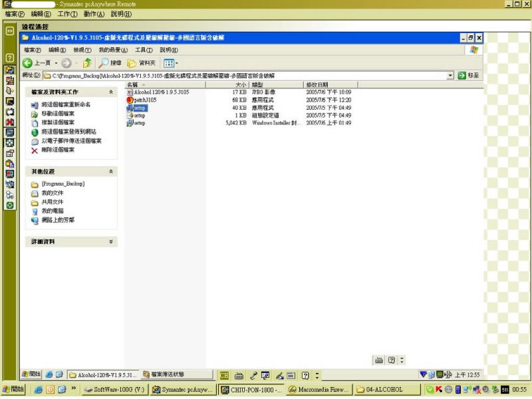Click the host taskbar 開始 Start button
The height and width of the screenshot is (399, 532).
(x=13, y=389)
